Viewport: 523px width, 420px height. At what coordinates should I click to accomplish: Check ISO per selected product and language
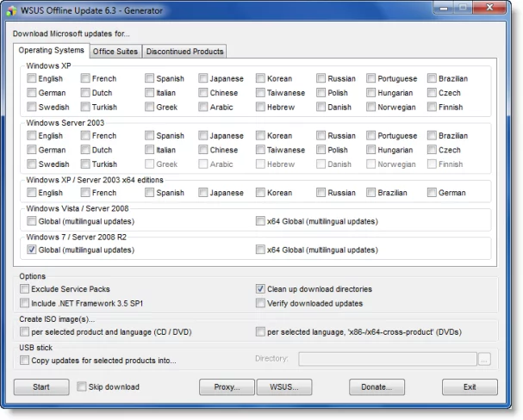coord(24,331)
